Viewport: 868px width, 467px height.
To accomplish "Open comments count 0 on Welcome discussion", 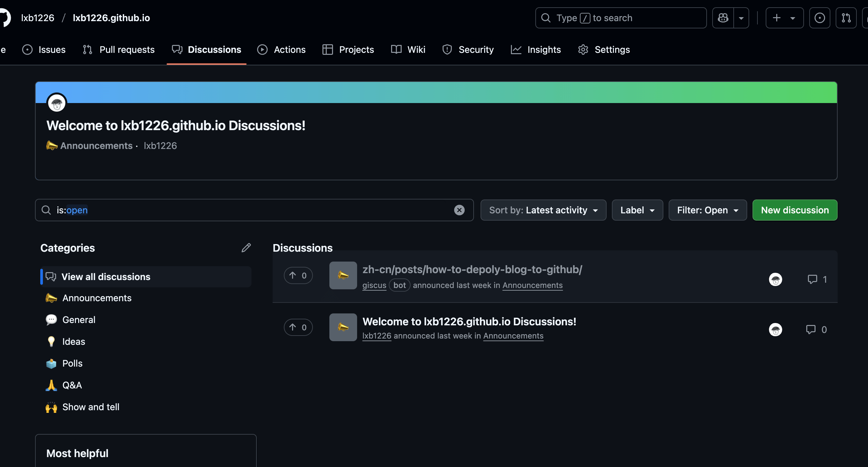I will 816,329.
